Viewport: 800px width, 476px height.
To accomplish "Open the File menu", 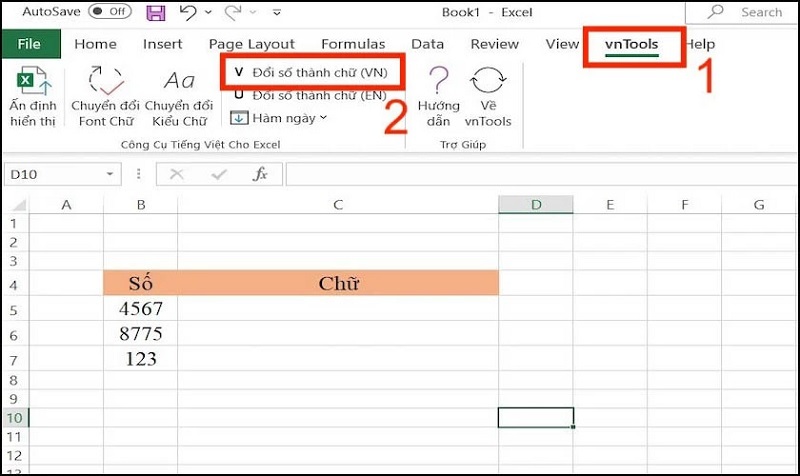I will pyautogui.click(x=29, y=44).
